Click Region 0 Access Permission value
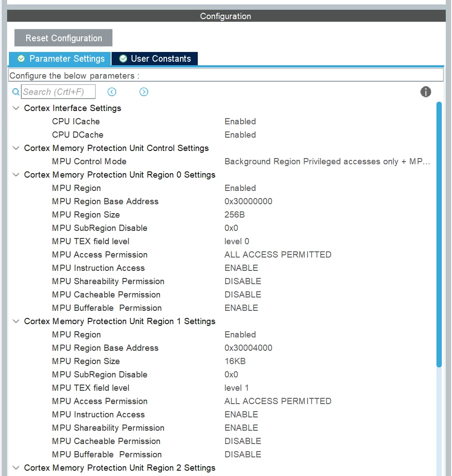The height and width of the screenshot is (476, 452). pos(278,255)
